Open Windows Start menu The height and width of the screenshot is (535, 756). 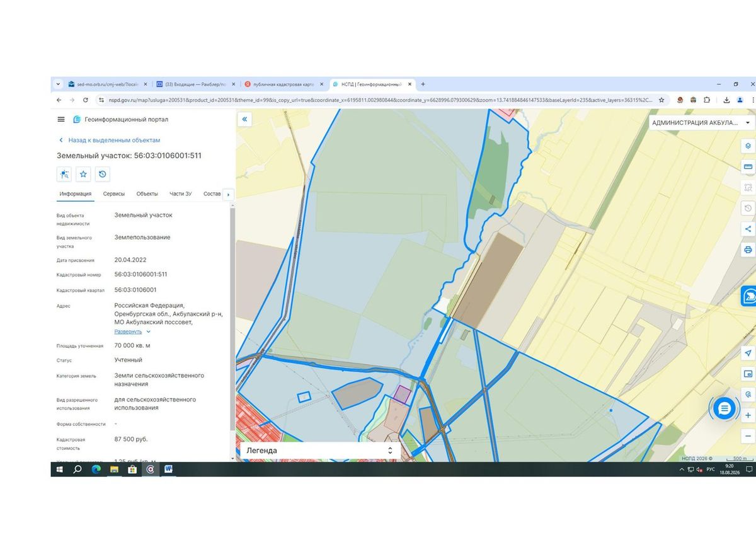[60, 469]
